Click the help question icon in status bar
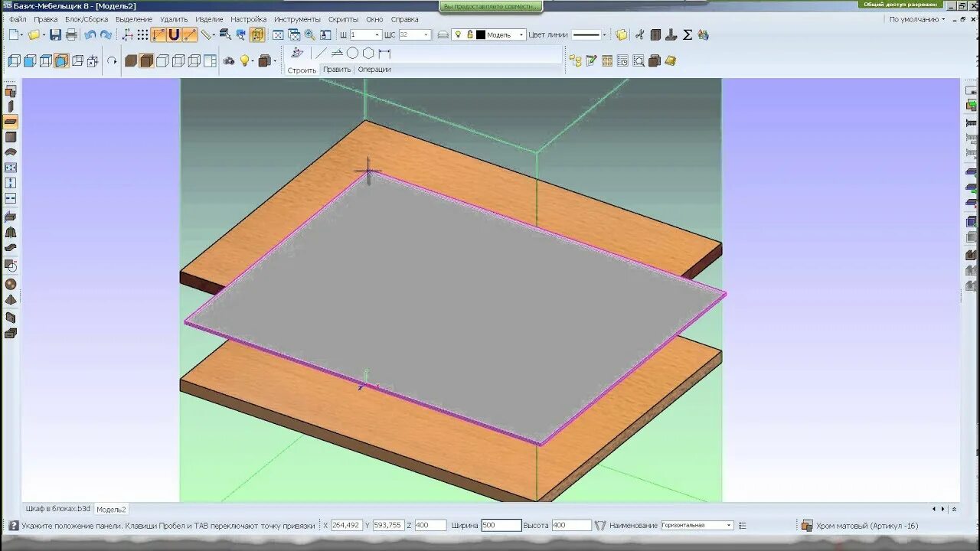The height and width of the screenshot is (551, 980). pos(13,526)
